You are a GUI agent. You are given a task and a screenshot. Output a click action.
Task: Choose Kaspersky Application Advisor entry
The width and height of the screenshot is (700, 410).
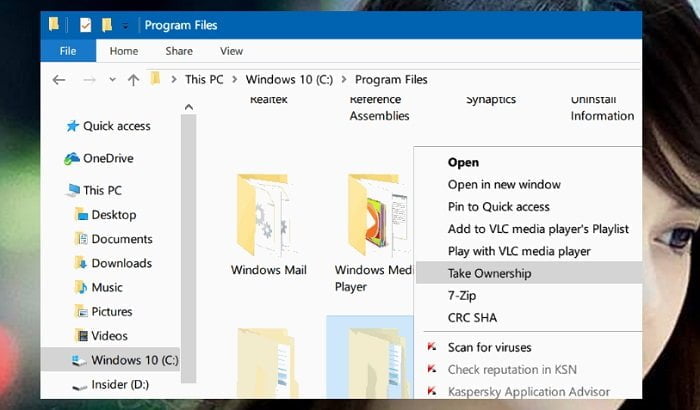point(529,392)
